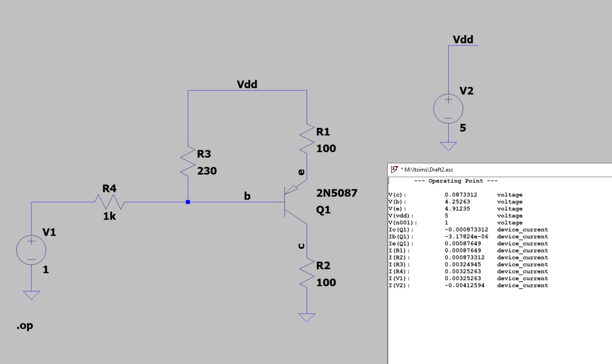612x364 pixels.
Task: Click the 'c' net label near the collector
Action: click(x=301, y=246)
